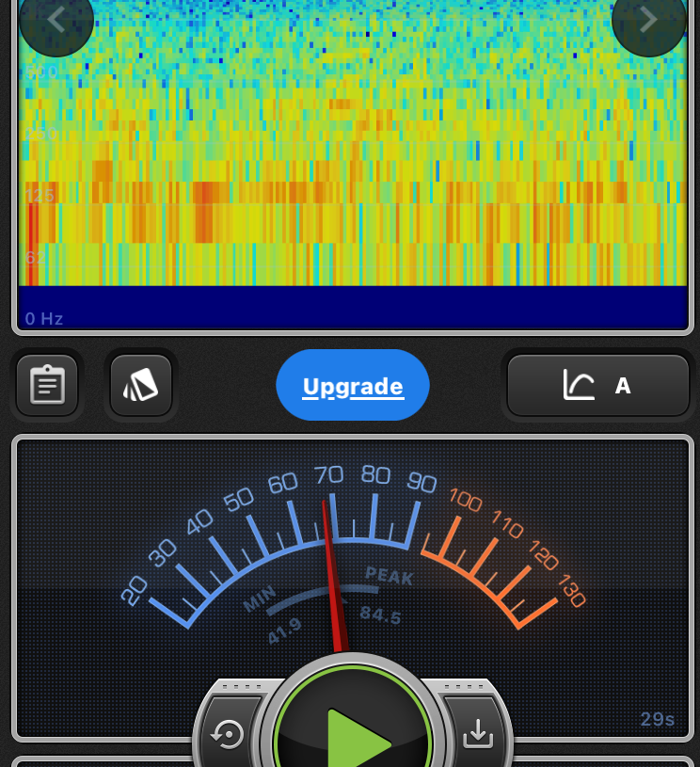Click the reset measurement icon
700x767 pixels.
pyautogui.click(x=229, y=734)
